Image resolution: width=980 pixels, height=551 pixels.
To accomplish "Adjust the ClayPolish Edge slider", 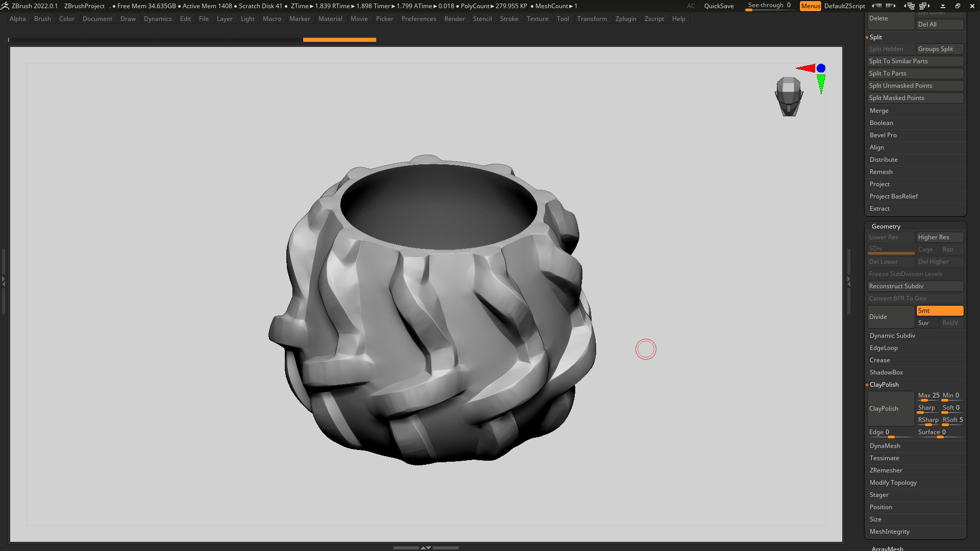I will point(891,433).
